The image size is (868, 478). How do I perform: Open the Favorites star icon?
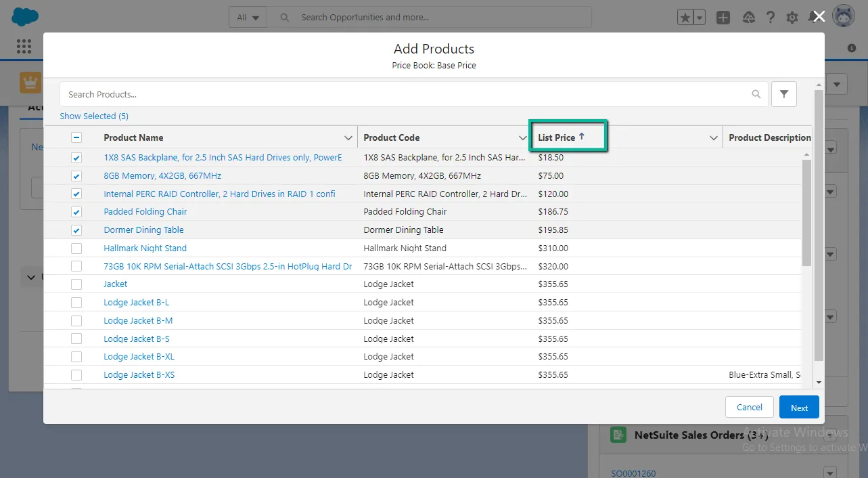coord(685,18)
